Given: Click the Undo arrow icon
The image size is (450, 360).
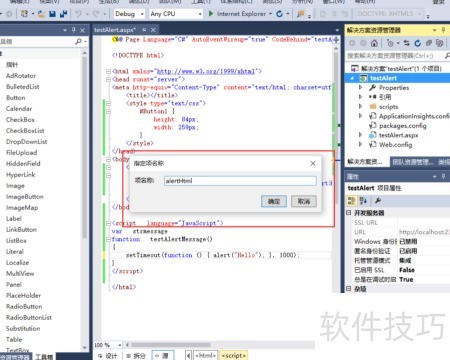Looking at the screenshot, I should 78,14.
